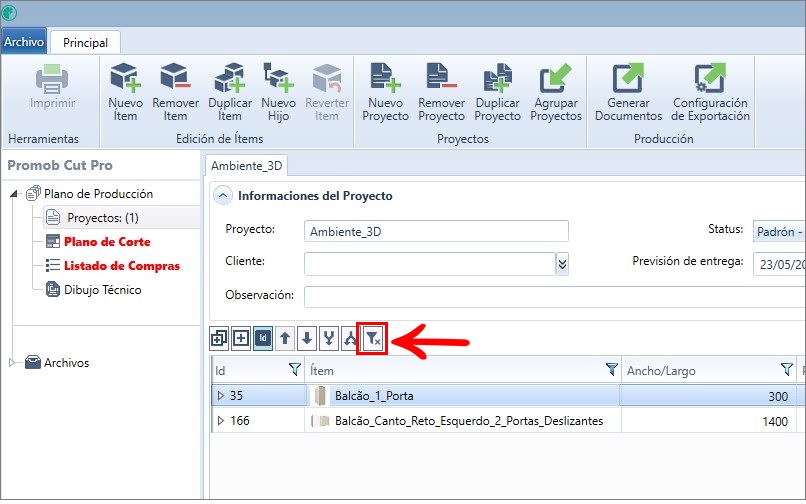Click Reverter Item icon
This screenshot has width=806, height=504.
tap(327, 78)
